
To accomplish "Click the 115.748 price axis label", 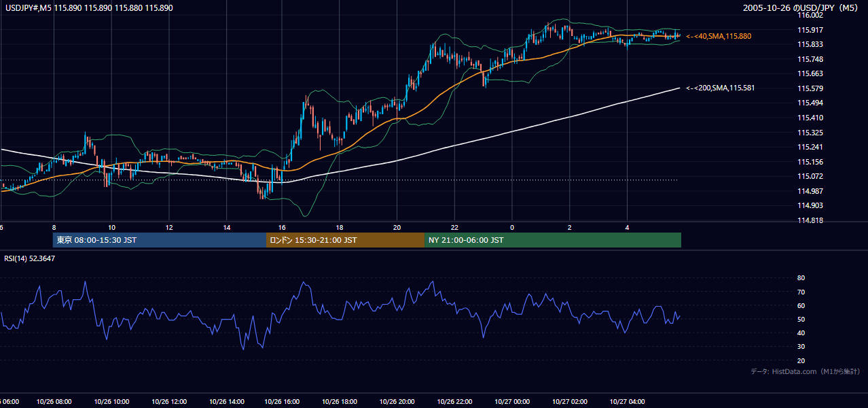I will tap(810, 59).
